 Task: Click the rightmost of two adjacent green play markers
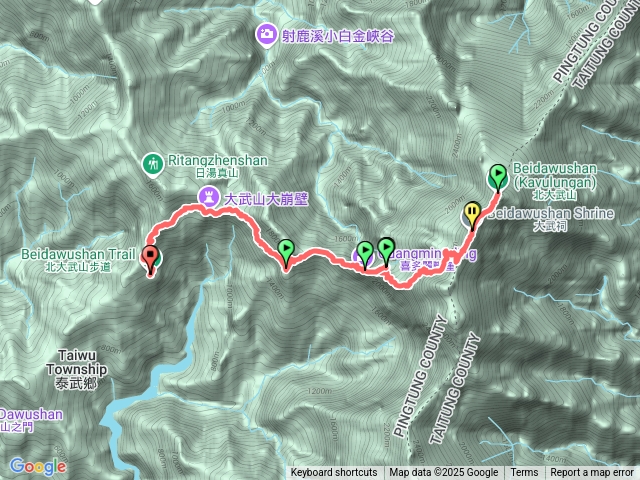coord(386,249)
